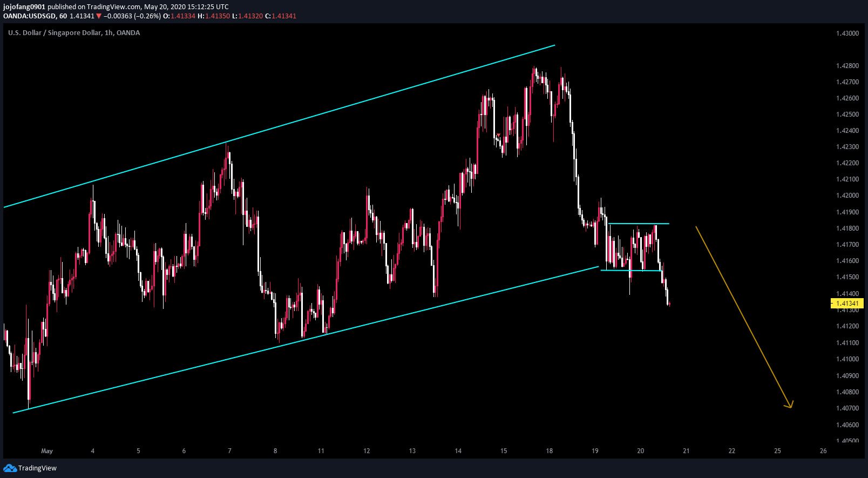Click the date 22 on time axis
The height and width of the screenshot is (478, 868).
[x=732, y=451]
